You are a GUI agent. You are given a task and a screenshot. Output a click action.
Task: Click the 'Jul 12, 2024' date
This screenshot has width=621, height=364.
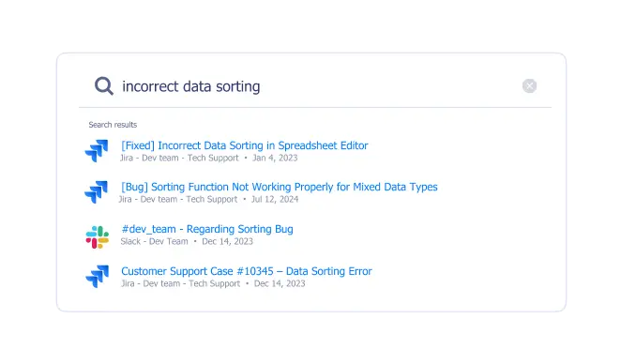tap(275, 199)
